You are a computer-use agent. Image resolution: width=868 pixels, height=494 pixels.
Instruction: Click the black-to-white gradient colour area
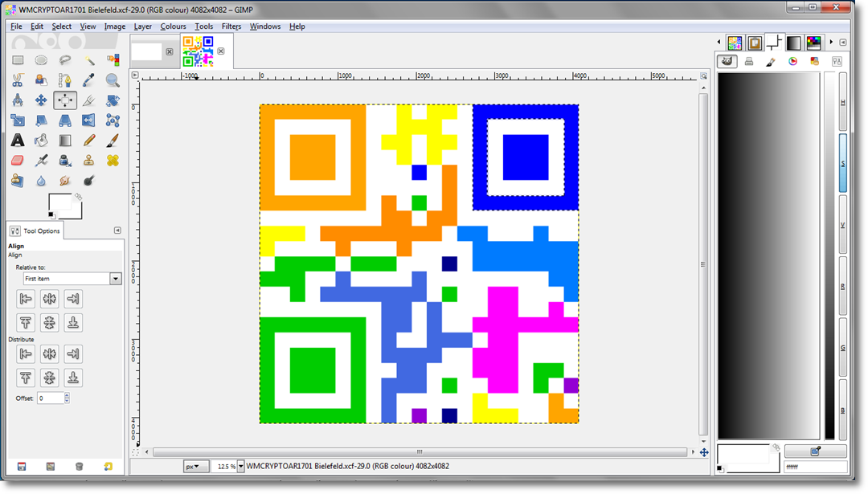768,255
